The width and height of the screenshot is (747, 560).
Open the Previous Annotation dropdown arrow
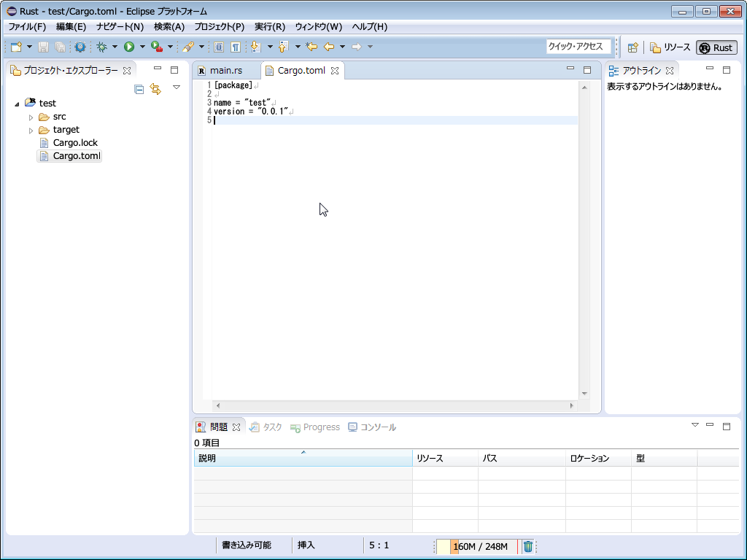[x=298, y=47]
